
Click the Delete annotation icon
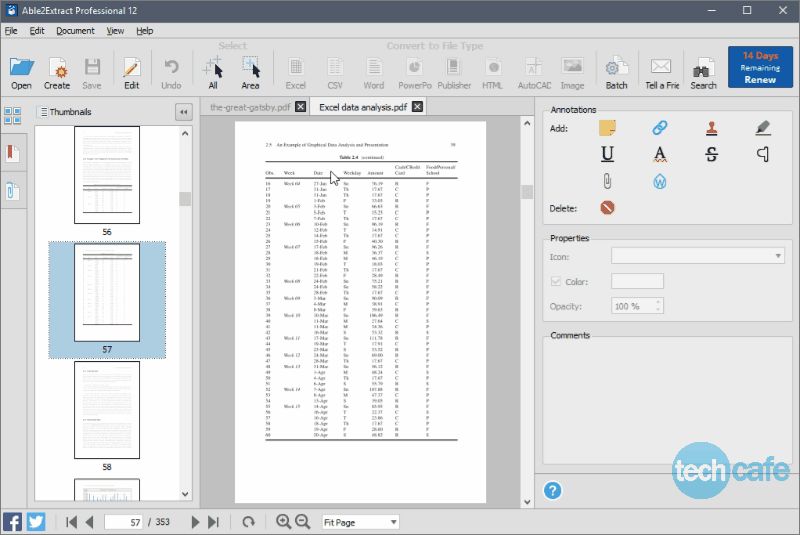tap(607, 208)
